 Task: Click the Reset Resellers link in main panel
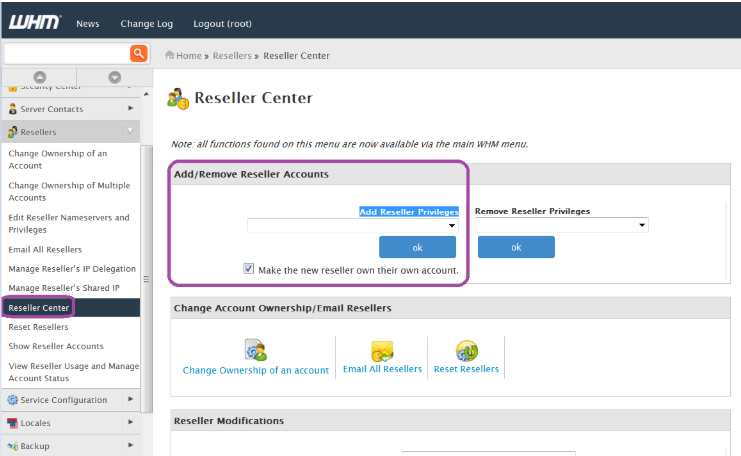click(466, 369)
